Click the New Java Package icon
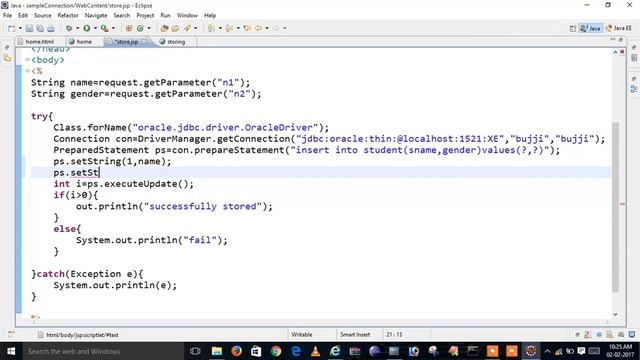640x360 pixels. 129,28
